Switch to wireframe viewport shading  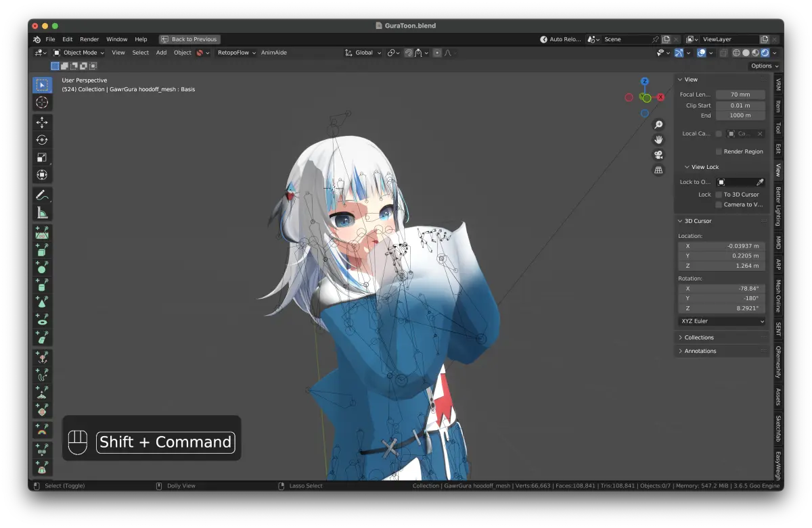736,53
